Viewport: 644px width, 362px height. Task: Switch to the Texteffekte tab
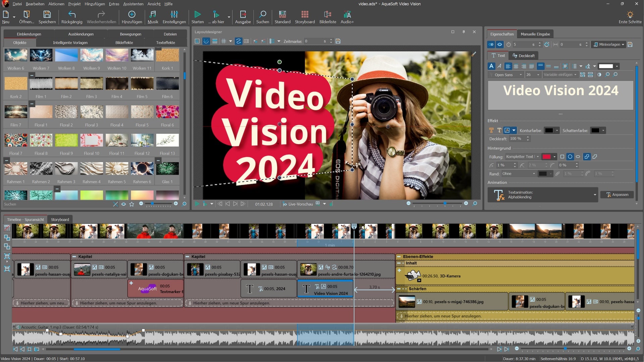click(165, 43)
